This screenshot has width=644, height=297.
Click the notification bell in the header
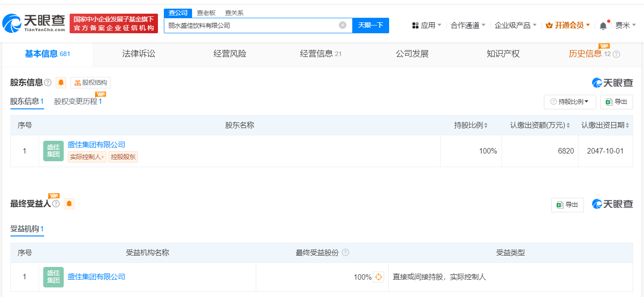tap(603, 26)
